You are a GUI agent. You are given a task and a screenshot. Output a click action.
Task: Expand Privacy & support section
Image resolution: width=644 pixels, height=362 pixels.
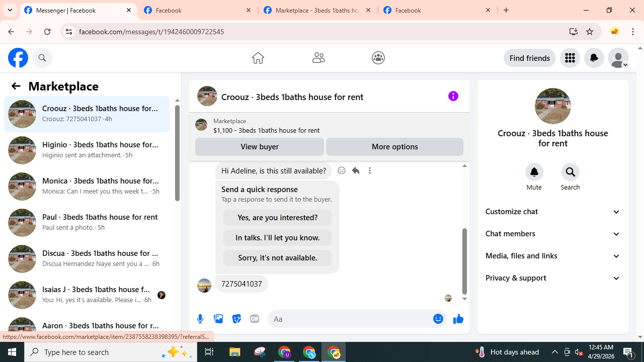[553, 278]
